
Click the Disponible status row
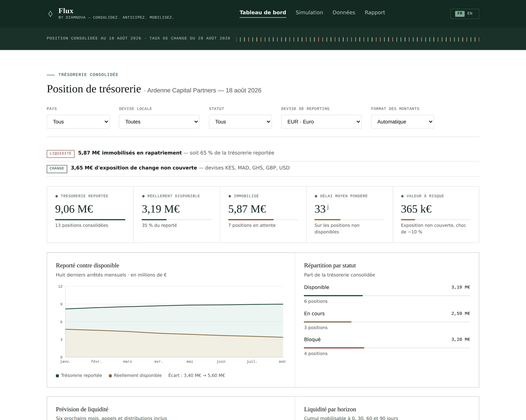pyautogui.click(x=387, y=294)
